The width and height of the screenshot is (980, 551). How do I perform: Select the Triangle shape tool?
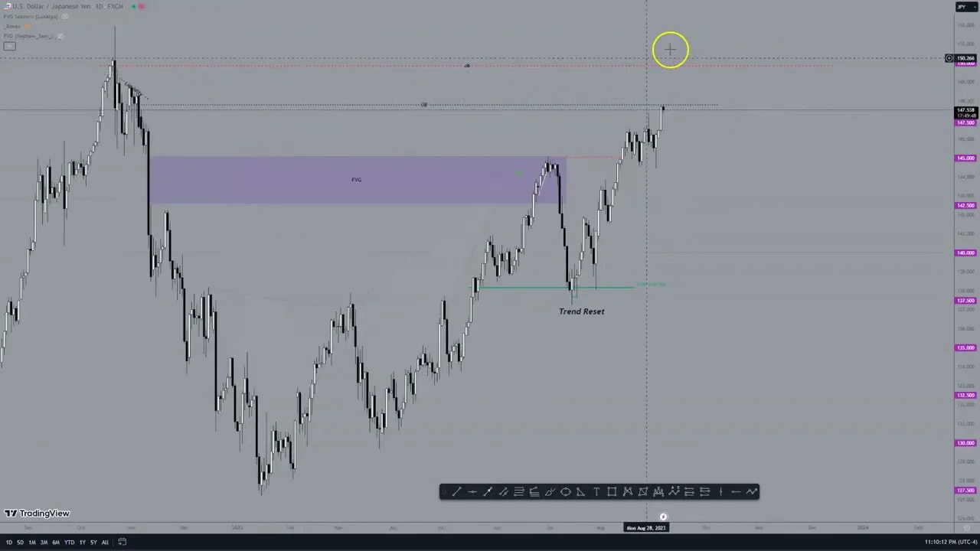(580, 492)
